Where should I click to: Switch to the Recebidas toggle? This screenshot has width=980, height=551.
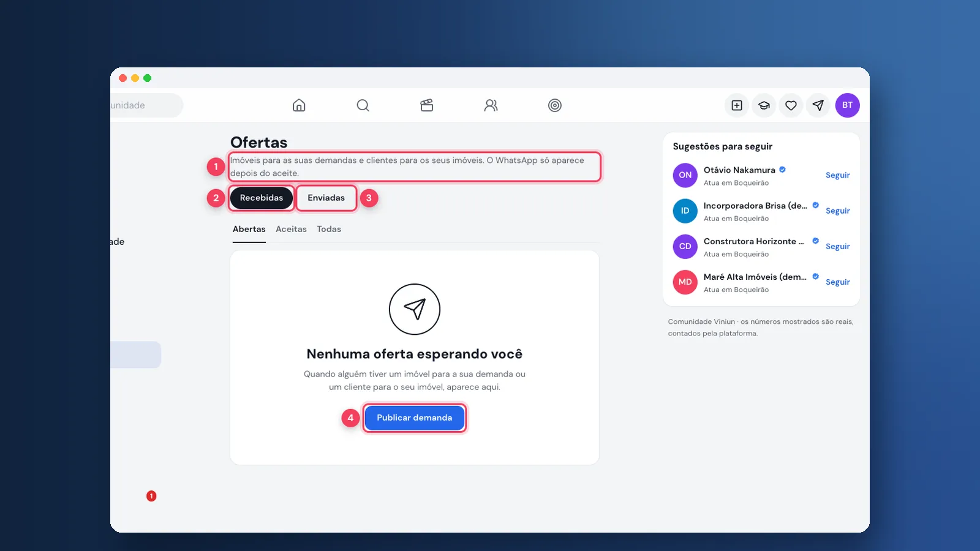tap(262, 198)
